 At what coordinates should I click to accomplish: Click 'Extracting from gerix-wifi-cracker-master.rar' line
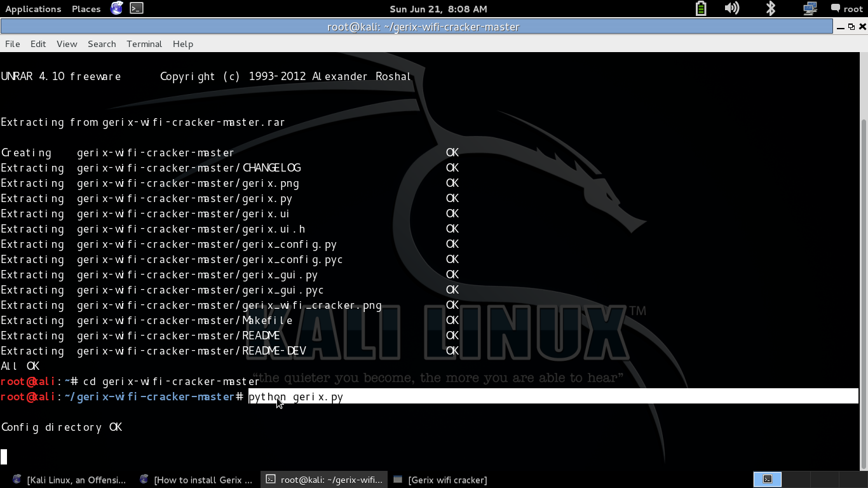point(143,122)
